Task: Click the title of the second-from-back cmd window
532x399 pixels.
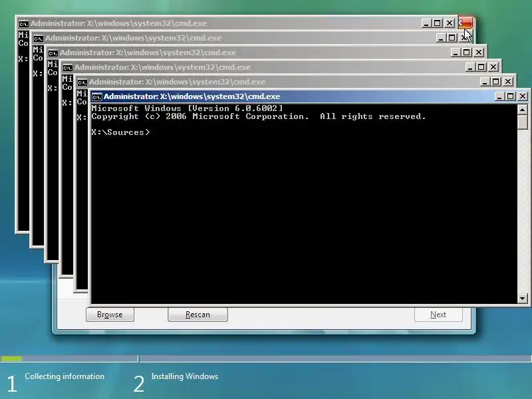Action: tap(134, 38)
